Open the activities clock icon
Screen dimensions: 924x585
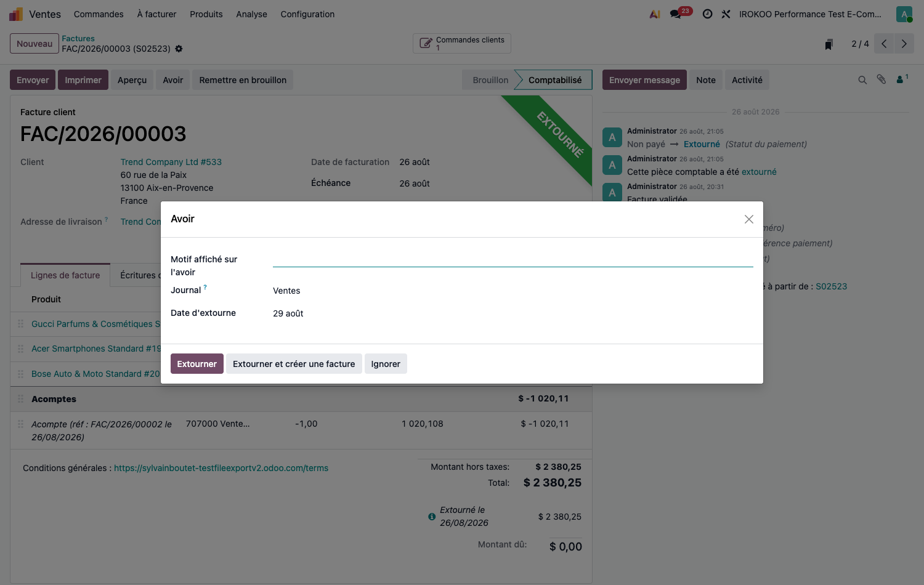point(707,14)
